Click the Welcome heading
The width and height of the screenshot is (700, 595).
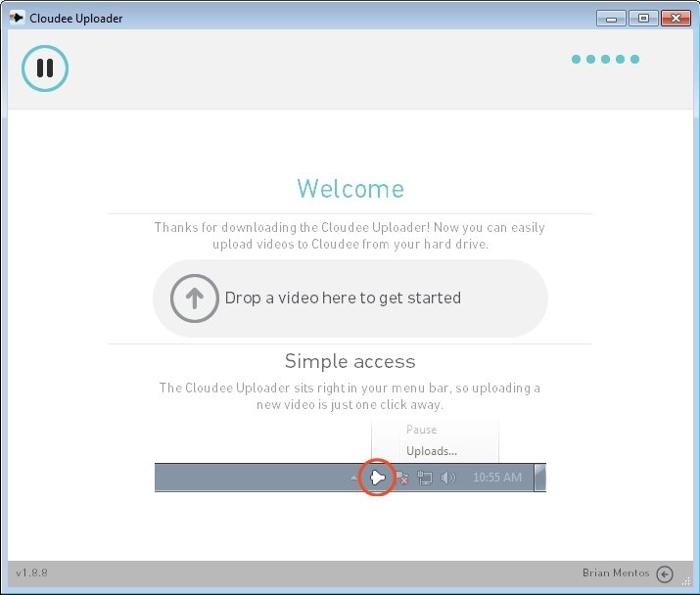[350, 189]
